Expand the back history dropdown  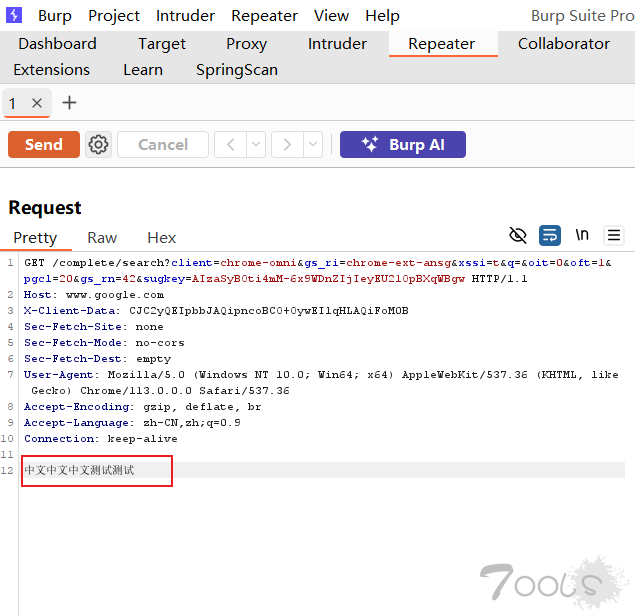point(256,145)
